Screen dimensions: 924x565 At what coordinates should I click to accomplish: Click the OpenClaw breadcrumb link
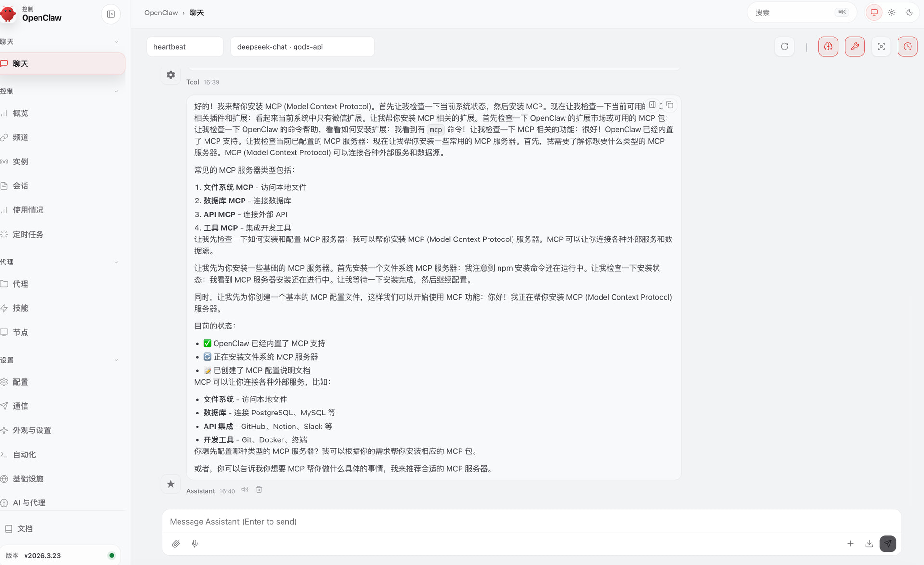(161, 13)
